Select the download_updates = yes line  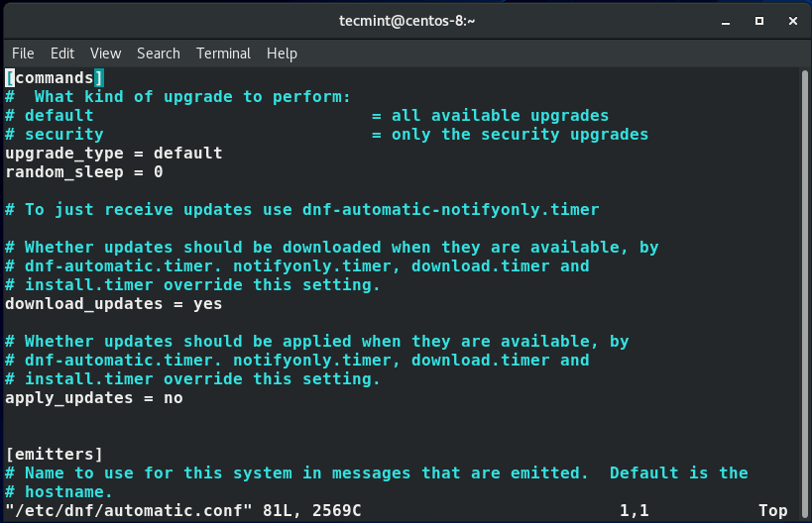[114, 304]
